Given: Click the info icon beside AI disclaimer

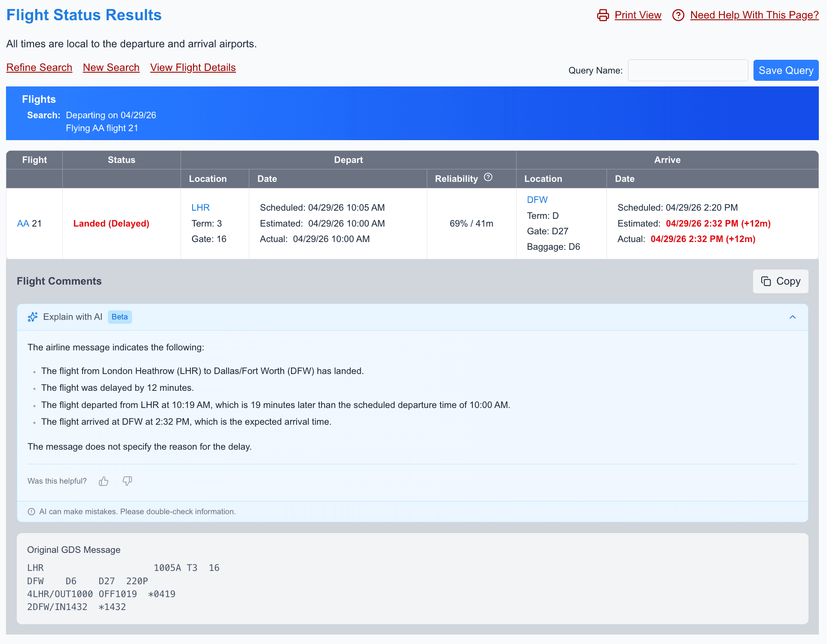Looking at the screenshot, I should pyautogui.click(x=31, y=512).
